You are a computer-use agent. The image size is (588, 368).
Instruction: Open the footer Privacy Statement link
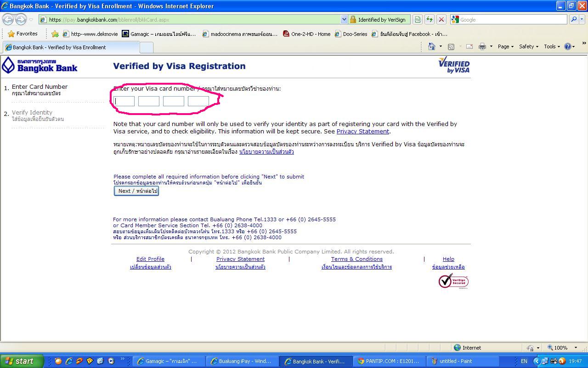240,259
